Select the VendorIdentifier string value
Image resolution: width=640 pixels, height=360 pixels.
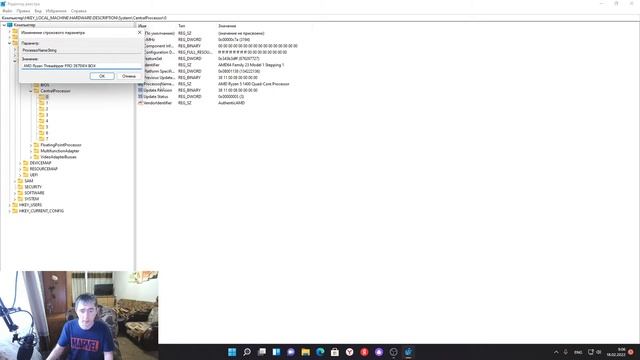(155, 103)
